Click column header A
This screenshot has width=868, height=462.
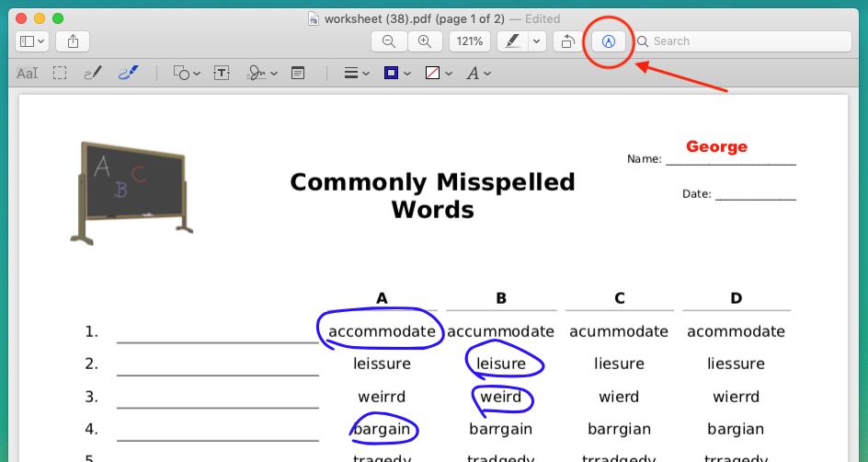(x=382, y=298)
